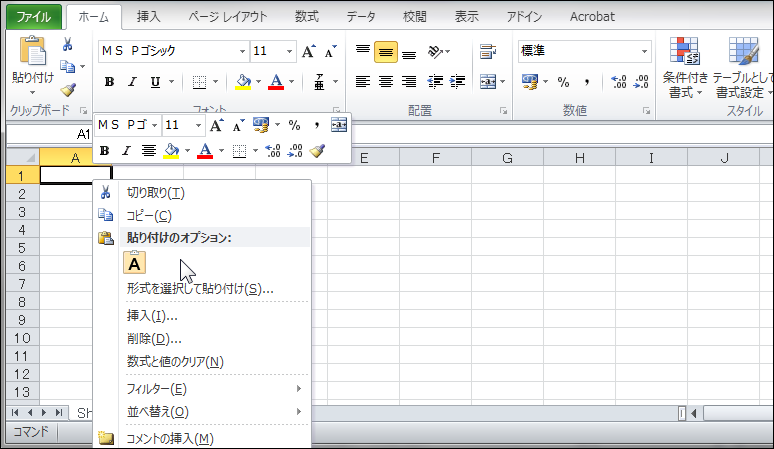Screen dimensions: 774x449
Task: Click the Wrap Text icon in the alignment group
Action: pyautogui.click(x=488, y=52)
